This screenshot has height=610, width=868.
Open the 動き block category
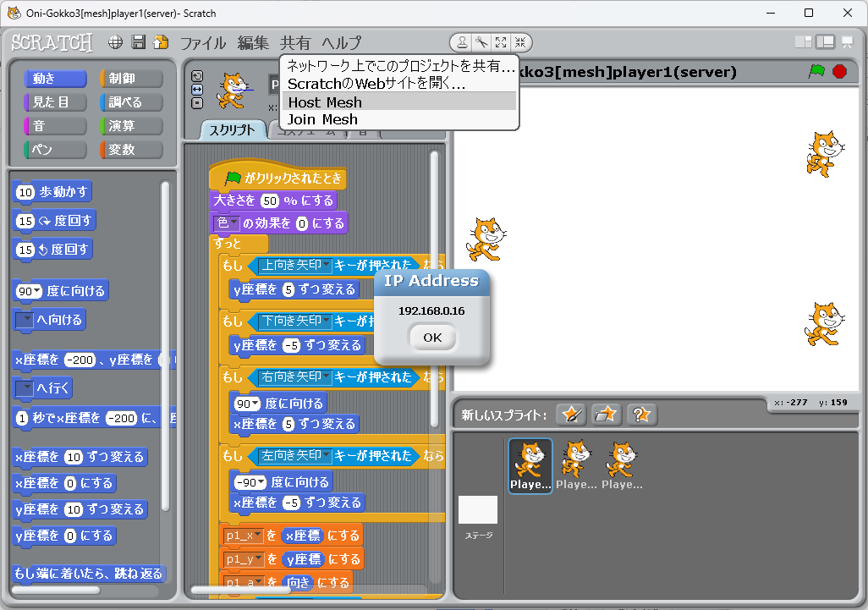(55, 79)
